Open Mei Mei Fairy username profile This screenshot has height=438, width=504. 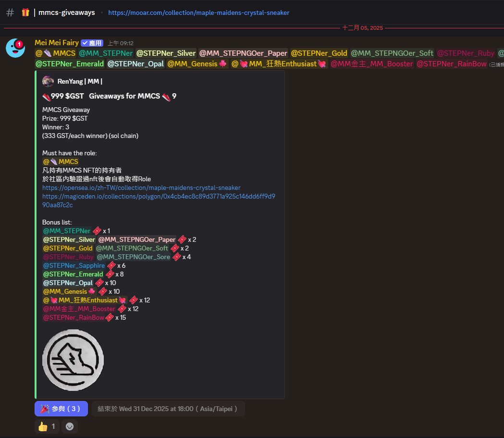57,43
